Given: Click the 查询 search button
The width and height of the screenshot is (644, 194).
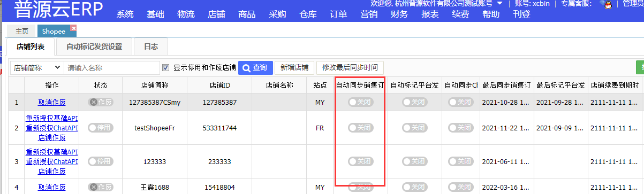Looking at the screenshot, I should click(x=255, y=68).
